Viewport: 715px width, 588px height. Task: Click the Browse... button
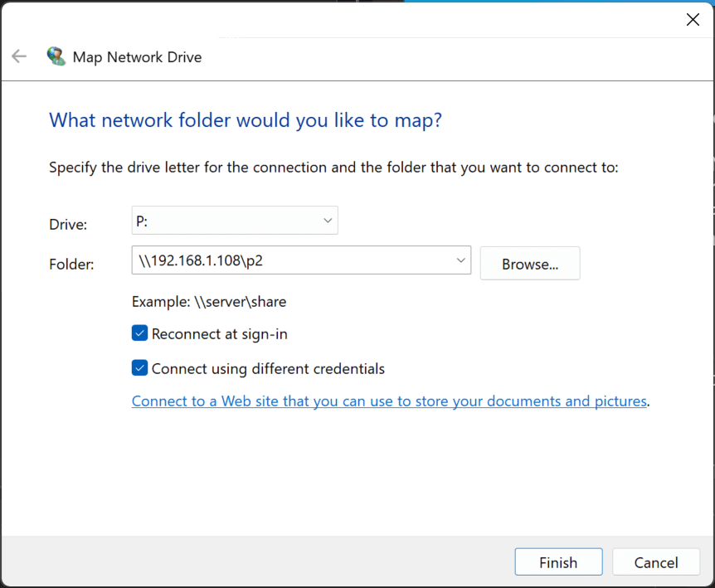530,264
